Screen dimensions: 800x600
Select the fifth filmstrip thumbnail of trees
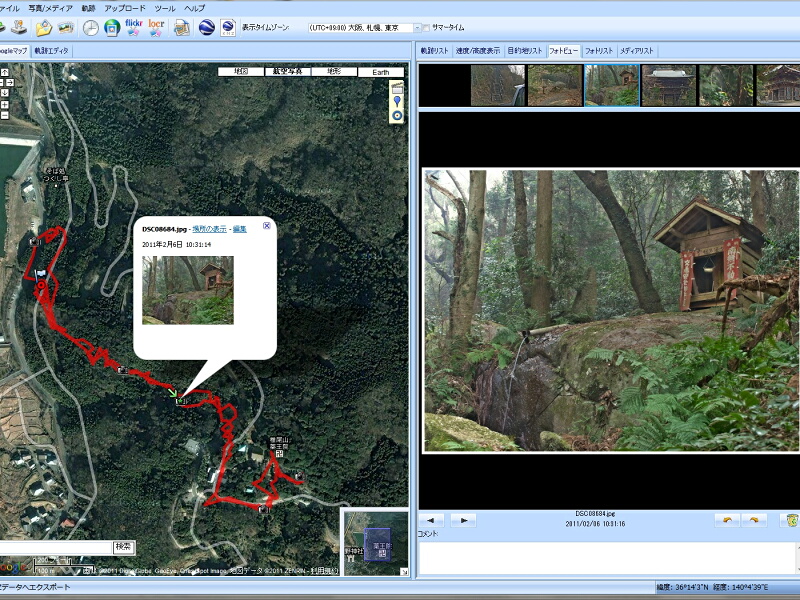pyautogui.click(x=726, y=85)
